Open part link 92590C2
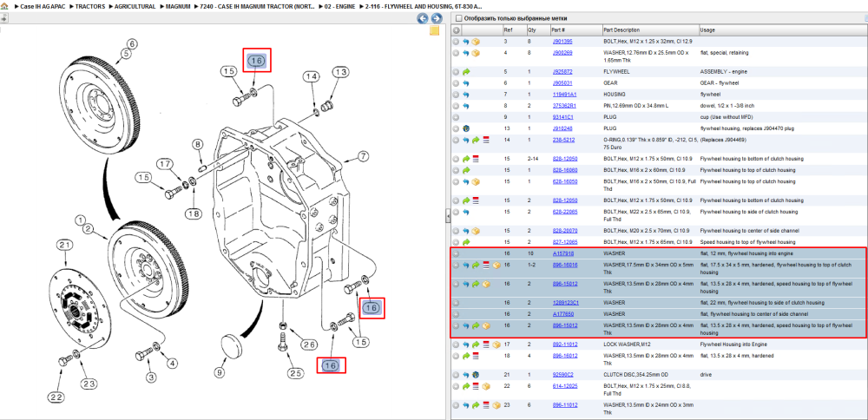868x420 pixels. click(563, 375)
